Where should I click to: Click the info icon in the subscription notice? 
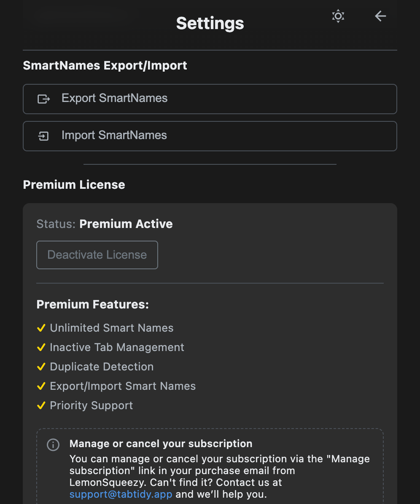(x=53, y=445)
